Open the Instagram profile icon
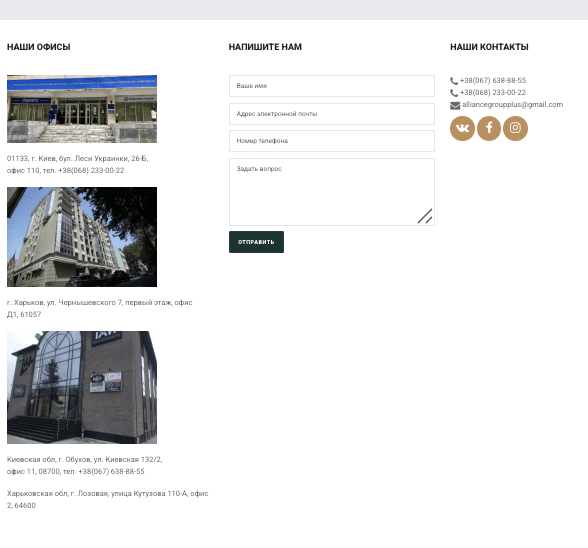The width and height of the screenshot is (588, 548). [515, 128]
